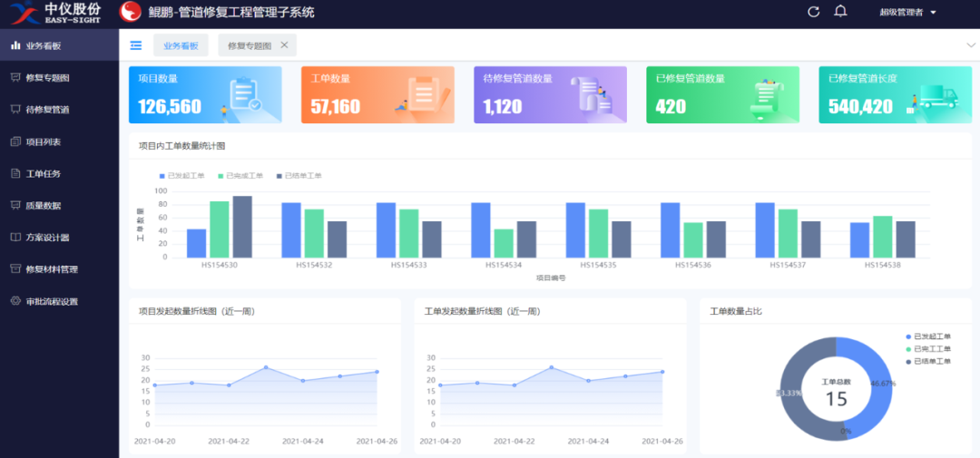Click the refresh icon in top bar
Viewport: 980px width, 458px height.
tap(813, 12)
